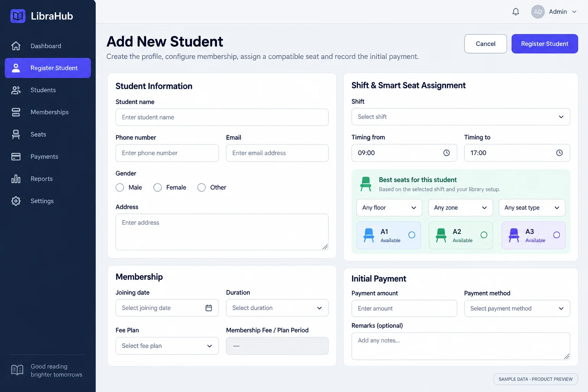Image resolution: width=588 pixels, height=392 pixels.
Task: Expand the Admin account menu chevron
Action: (x=574, y=12)
